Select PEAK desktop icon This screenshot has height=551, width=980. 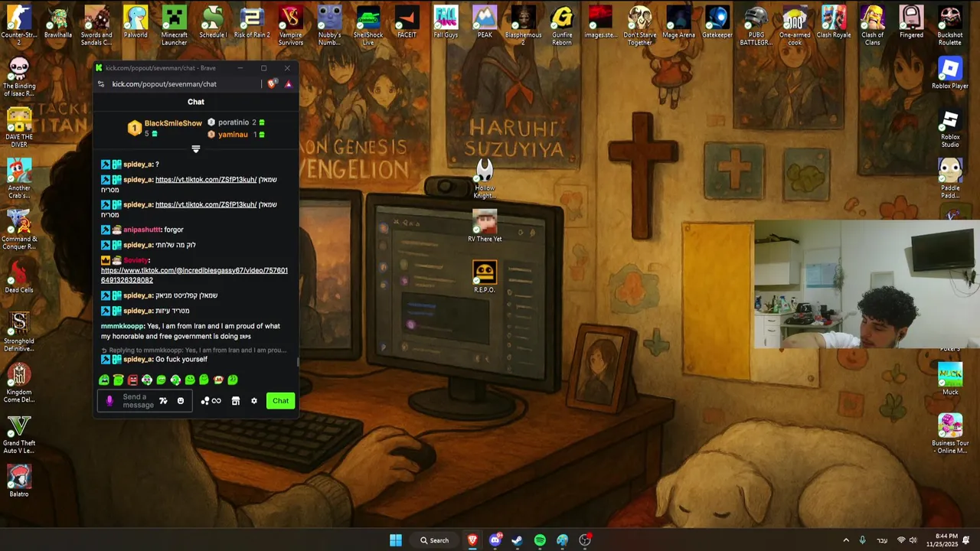click(x=485, y=23)
